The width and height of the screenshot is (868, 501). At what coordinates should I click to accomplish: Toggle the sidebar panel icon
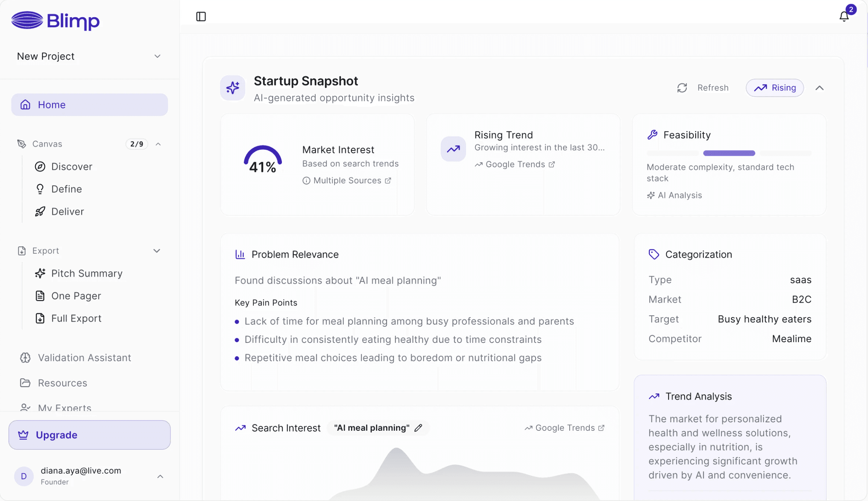[201, 16]
